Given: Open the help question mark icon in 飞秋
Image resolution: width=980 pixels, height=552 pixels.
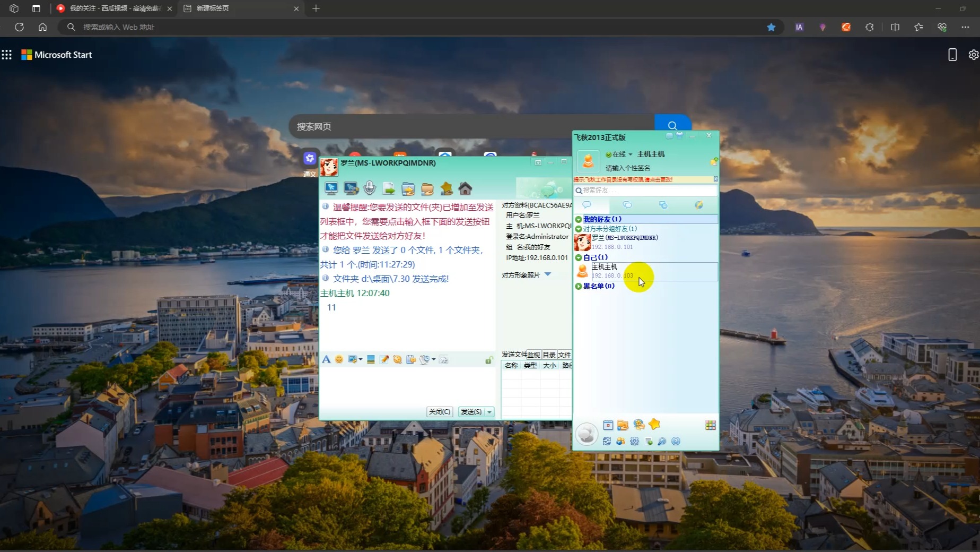Looking at the screenshot, I should click(x=676, y=441).
